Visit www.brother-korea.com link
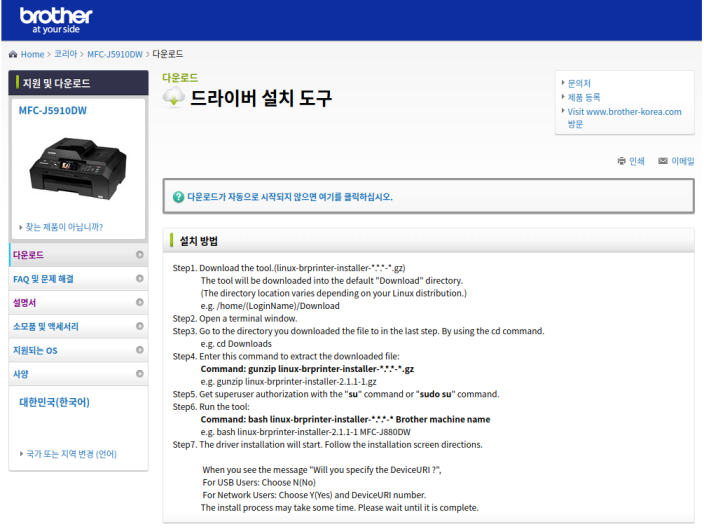This screenshot has width=704, height=529. point(624,118)
